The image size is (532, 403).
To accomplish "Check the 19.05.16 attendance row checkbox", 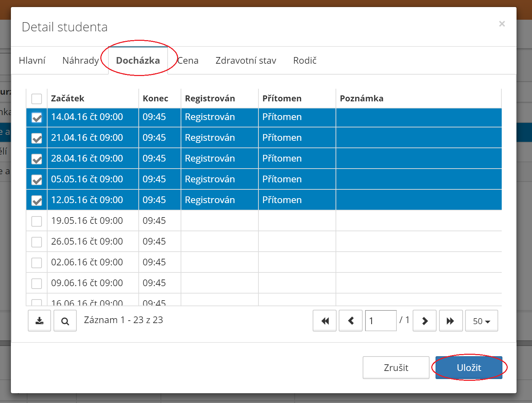I will click(x=37, y=221).
